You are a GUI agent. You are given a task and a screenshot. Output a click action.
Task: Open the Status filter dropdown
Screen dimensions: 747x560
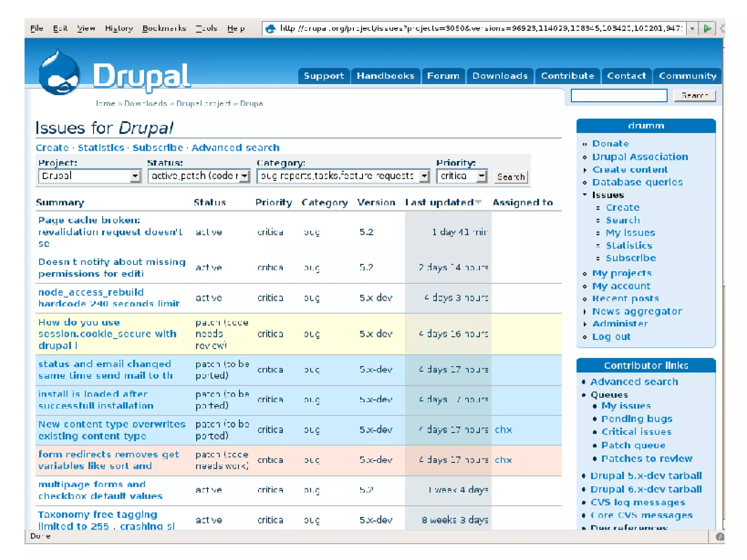tap(199, 176)
